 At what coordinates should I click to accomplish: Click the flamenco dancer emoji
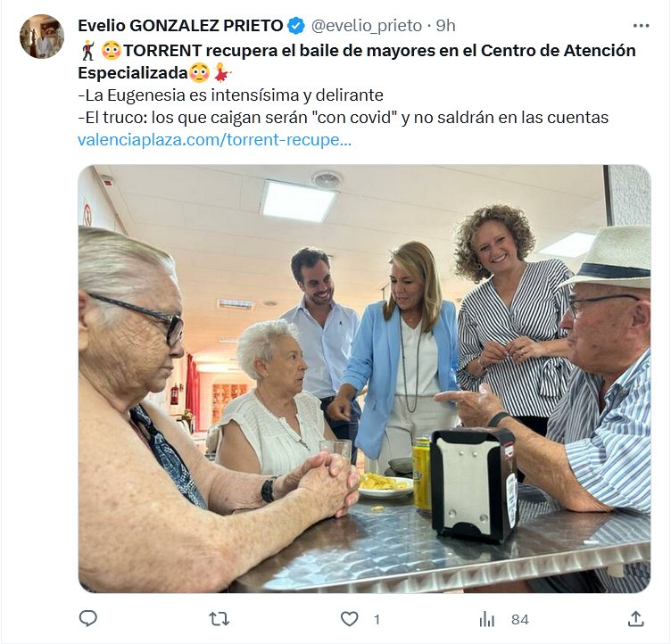tap(221, 73)
